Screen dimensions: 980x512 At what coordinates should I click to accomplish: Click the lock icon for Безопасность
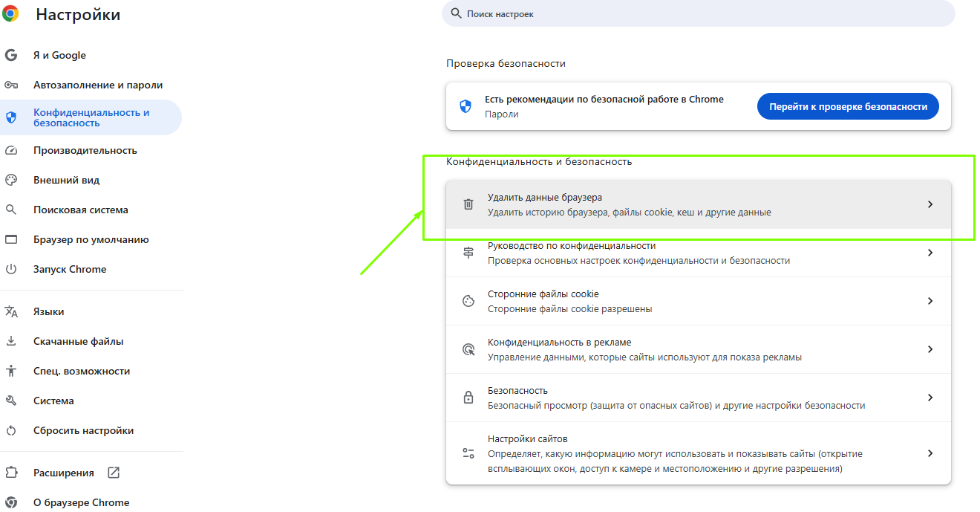pyautogui.click(x=468, y=398)
